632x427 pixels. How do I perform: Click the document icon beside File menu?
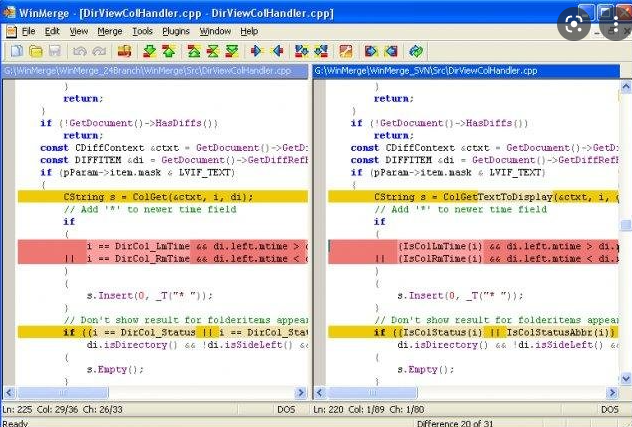tap(11, 31)
